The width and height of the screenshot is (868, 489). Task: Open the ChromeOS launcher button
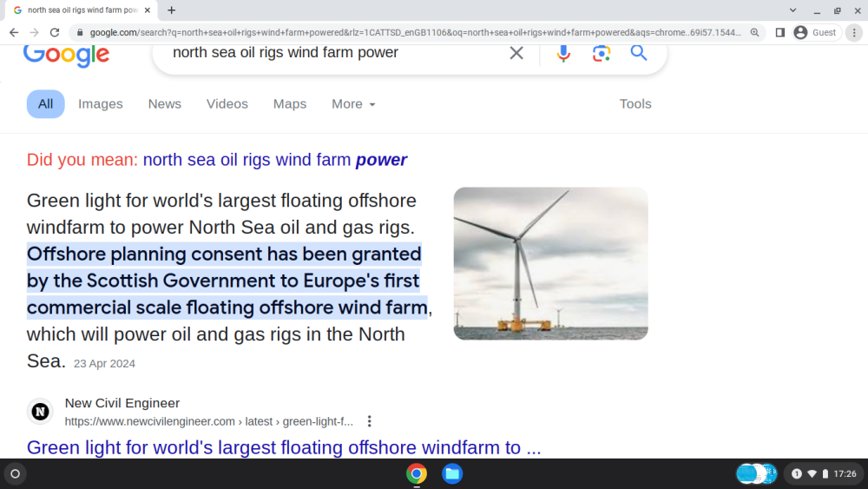[x=15, y=473]
